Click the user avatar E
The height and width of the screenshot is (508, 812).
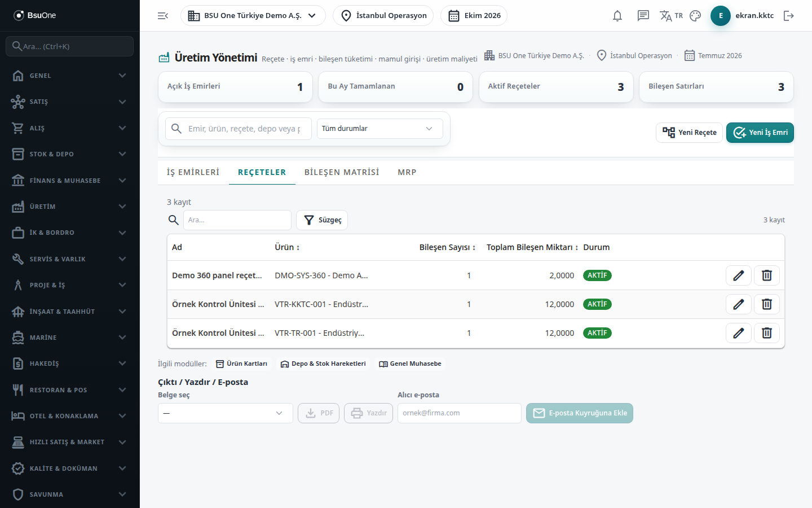[721, 16]
